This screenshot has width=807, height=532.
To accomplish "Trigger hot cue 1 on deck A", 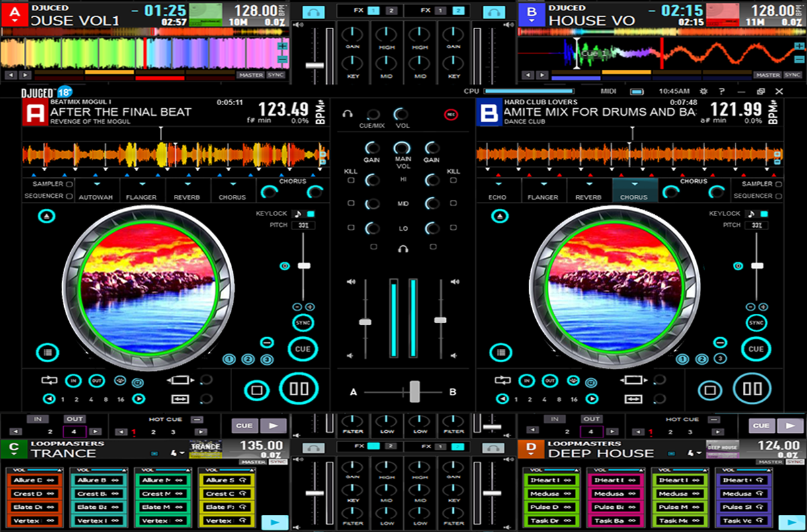I will pos(229,359).
